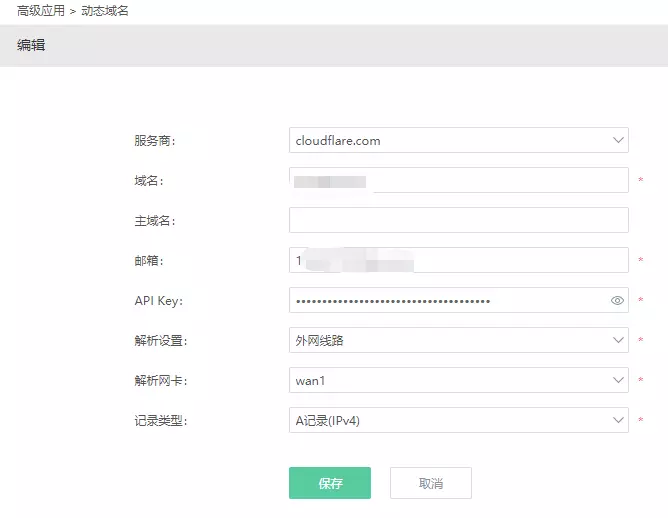Click the API Key field label
The image size is (668, 518).
tap(157, 300)
